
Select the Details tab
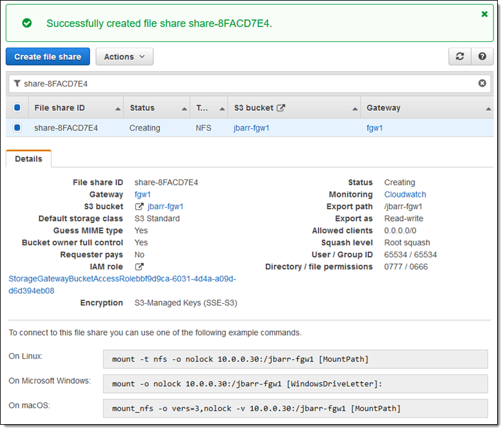click(29, 159)
